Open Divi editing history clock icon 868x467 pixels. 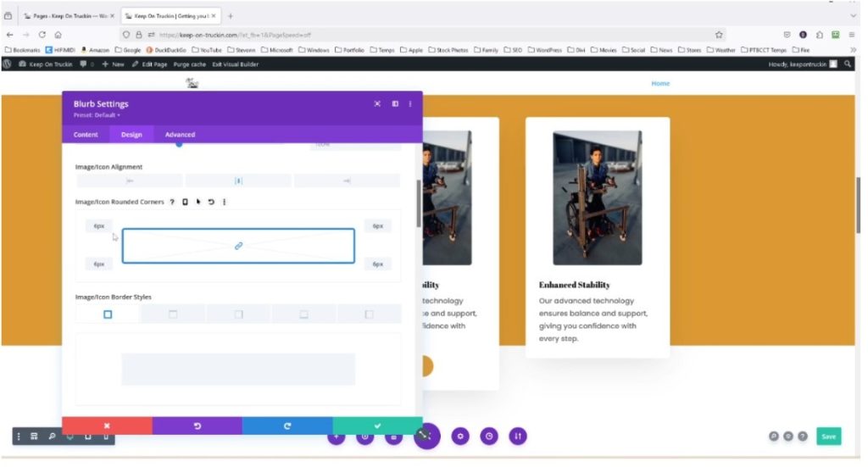tap(489, 436)
